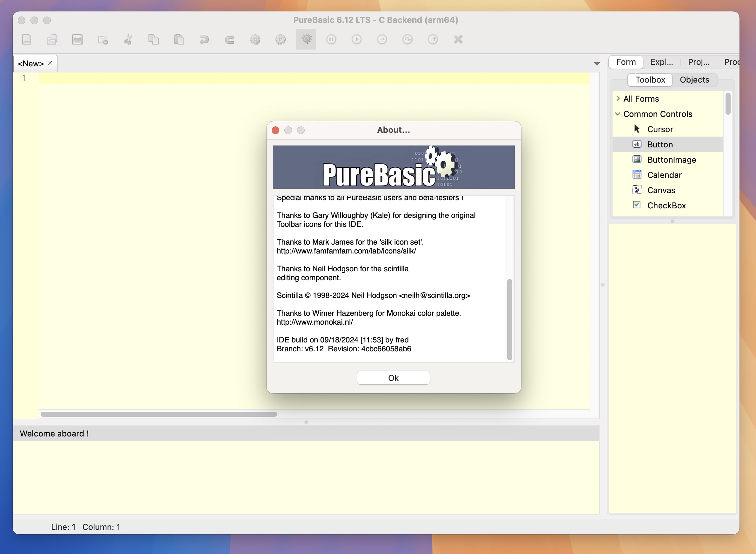Click the Calendar label in Toolbox
This screenshot has width=756, height=554.
tap(664, 175)
